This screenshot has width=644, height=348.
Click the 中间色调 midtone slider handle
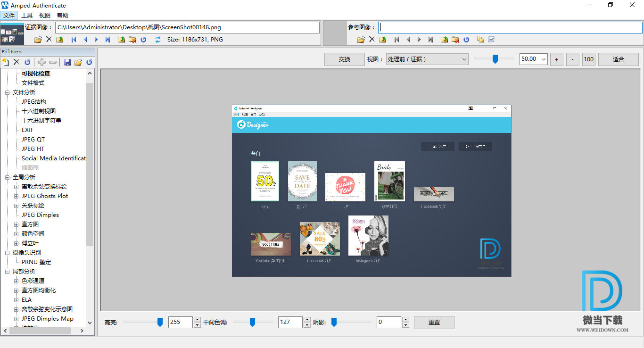point(252,322)
